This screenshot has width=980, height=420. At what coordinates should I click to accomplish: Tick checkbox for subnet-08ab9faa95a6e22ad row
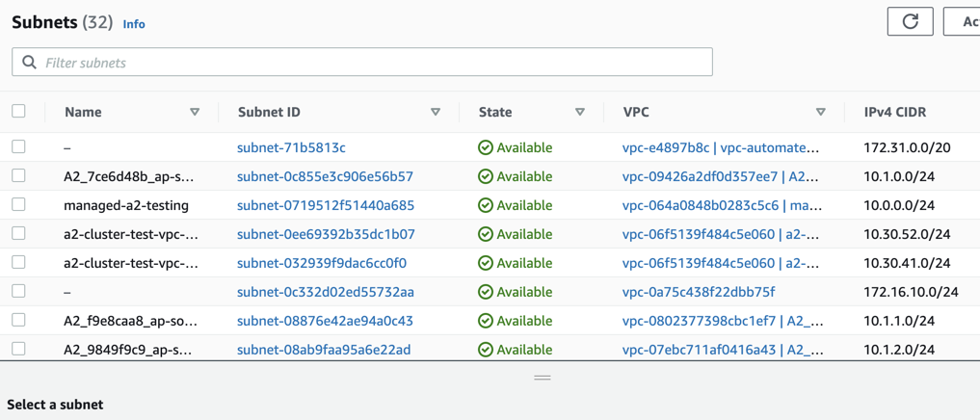coord(19,349)
